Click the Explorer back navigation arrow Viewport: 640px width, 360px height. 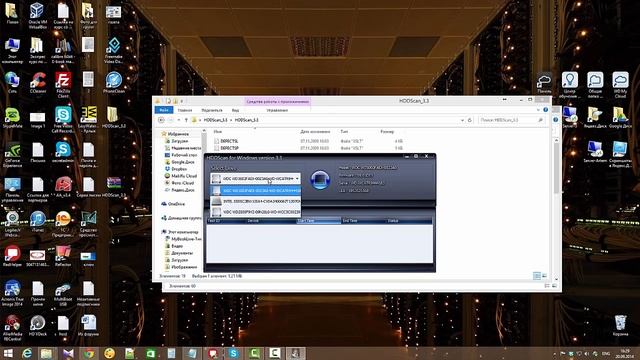click(x=161, y=120)
